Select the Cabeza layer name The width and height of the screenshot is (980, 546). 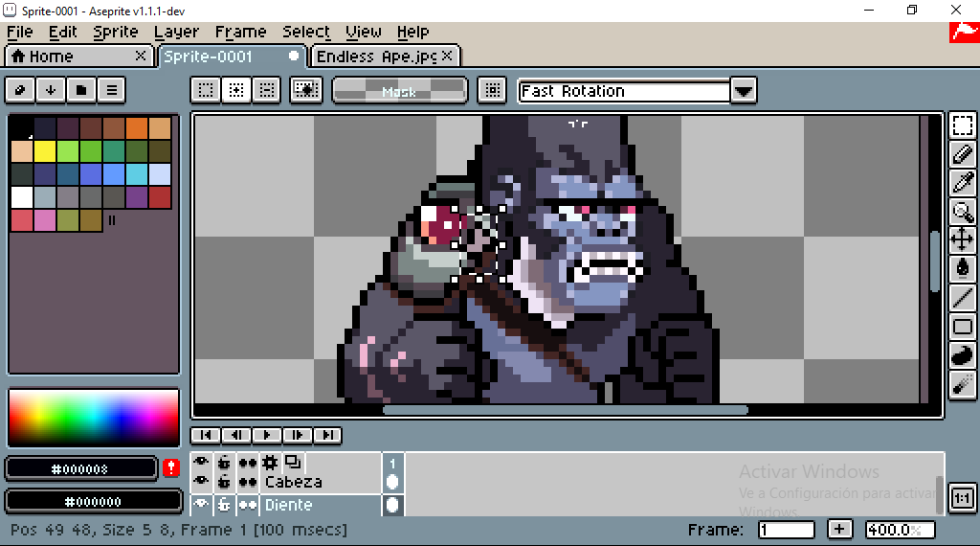point(294,482)
